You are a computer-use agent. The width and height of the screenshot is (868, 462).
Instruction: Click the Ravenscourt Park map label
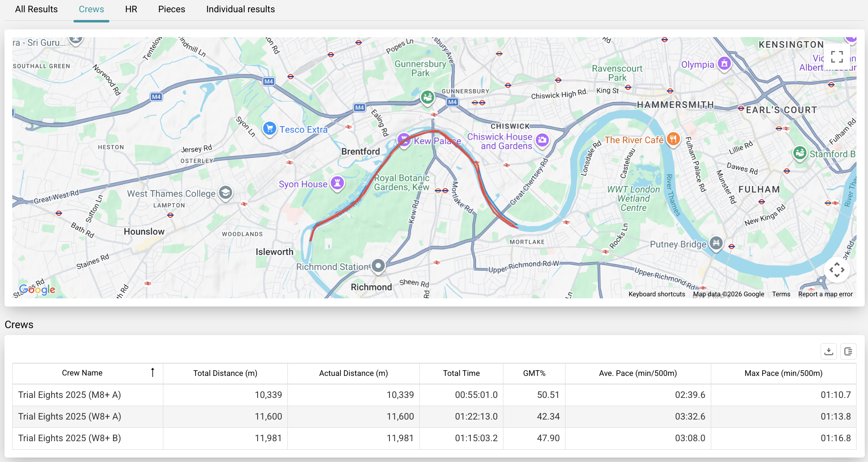(617, 73)
